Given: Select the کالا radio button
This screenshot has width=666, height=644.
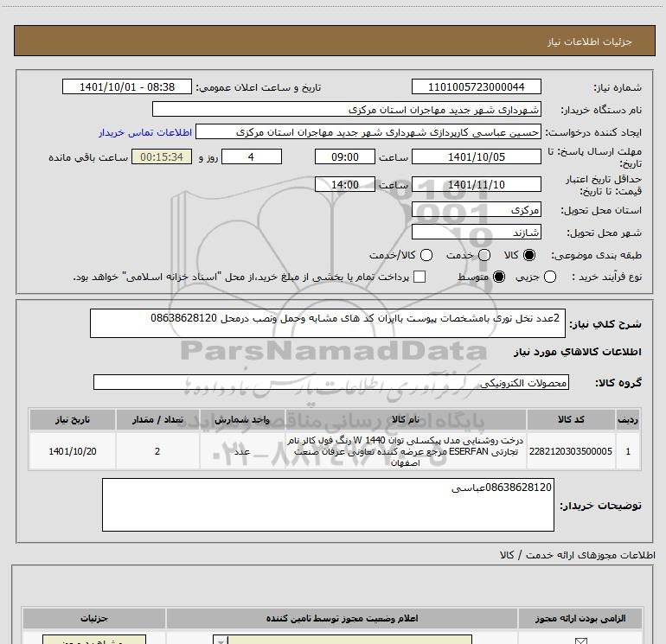Looking at the screenshot, I should pyautogui.click(x=529, y=255).
